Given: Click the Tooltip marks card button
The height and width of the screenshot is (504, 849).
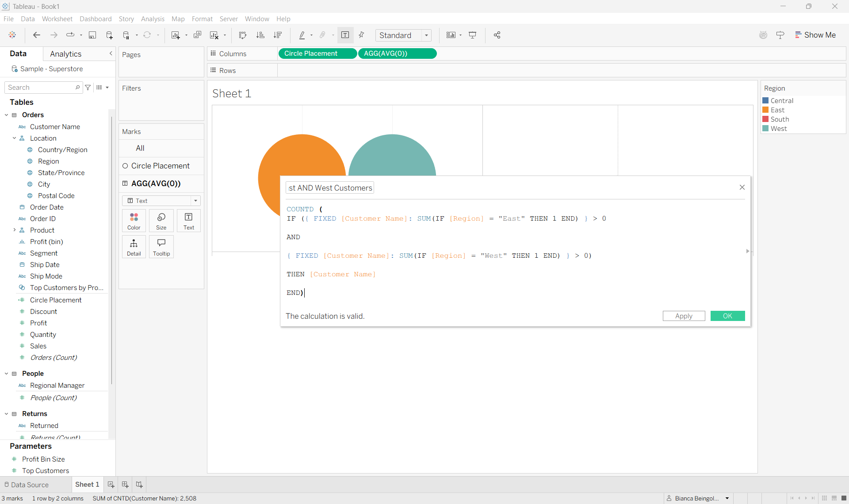Looking at the screenshot, I should click(x=161, y=247).
